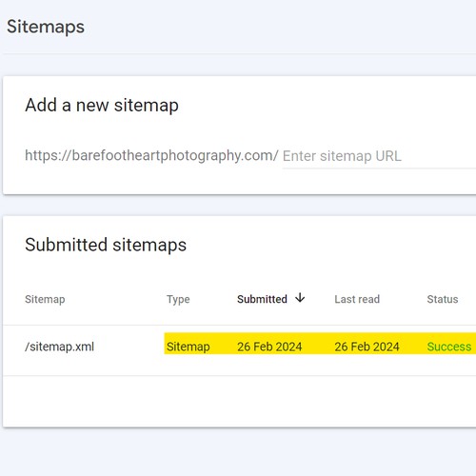Image resolution: width=476 pixels, height=476 pixels.
Task: Click the Sitemaps page title
Action: pos(46,27)
